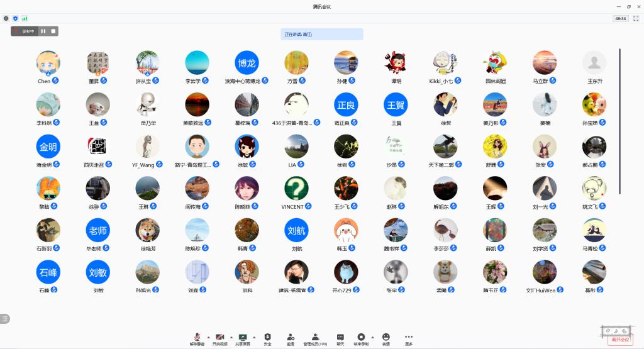Open 管理成员 member management panel
This screenshot has width=644, height=349.
point(315,338)
